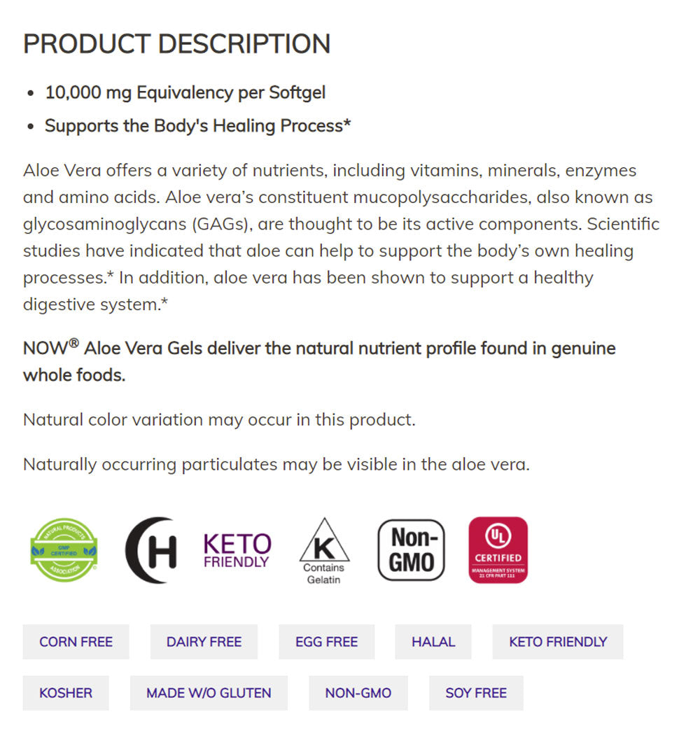The width and height of the screenshot is (700, 742).
Task: Open the Keto Friendly tag button
Action: click(558, 642)
